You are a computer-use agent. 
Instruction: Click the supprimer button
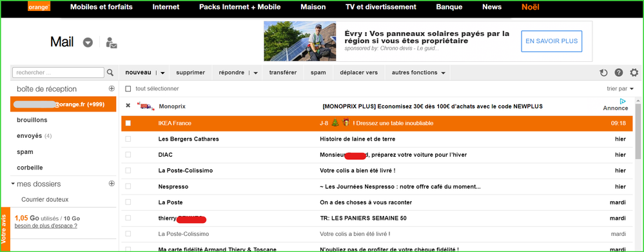[191, 73]
